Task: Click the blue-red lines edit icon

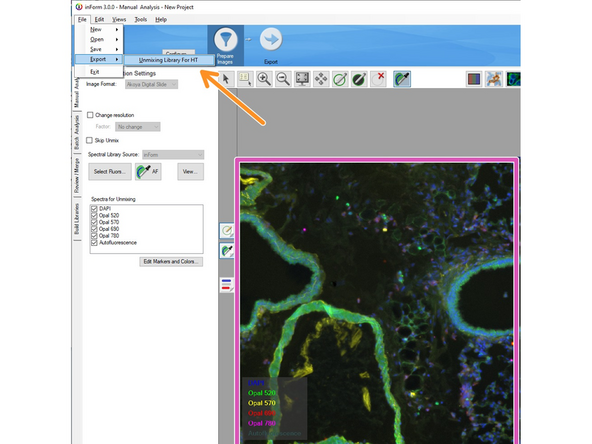Action: tap(227, 285)
